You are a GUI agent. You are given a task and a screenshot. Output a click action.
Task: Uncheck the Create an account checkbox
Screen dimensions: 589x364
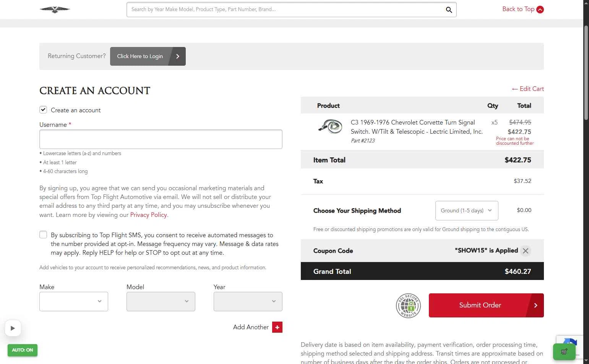pos(43,110)
